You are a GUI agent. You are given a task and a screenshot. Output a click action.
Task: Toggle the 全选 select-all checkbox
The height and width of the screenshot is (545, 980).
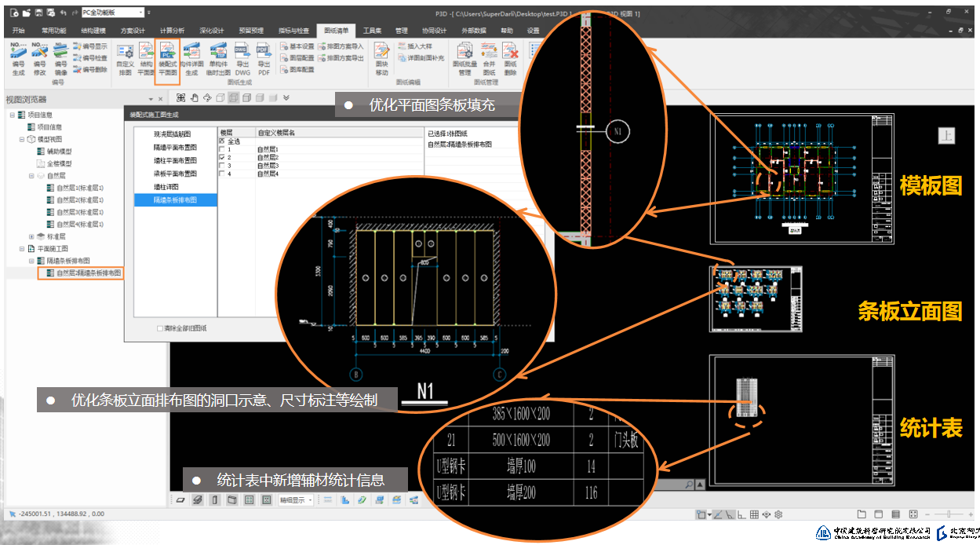point(222,141)
